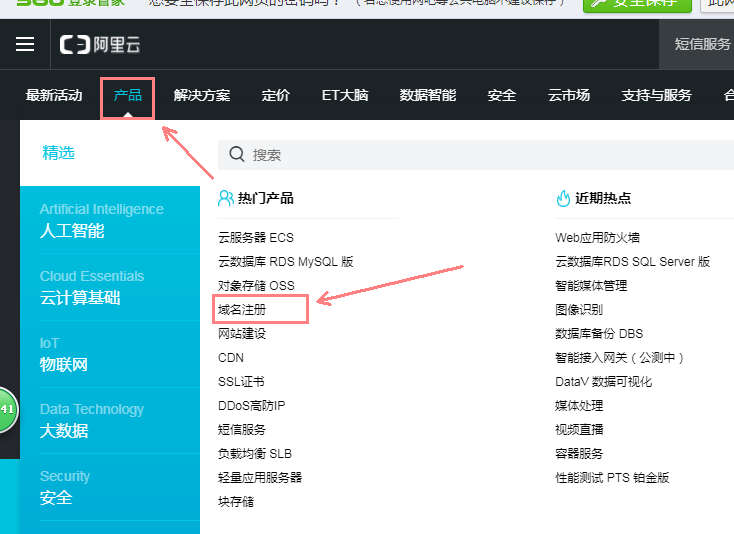The image size is (734, 534).
Task: Open 对象存储 OSS link
Action: coord(257,285)
